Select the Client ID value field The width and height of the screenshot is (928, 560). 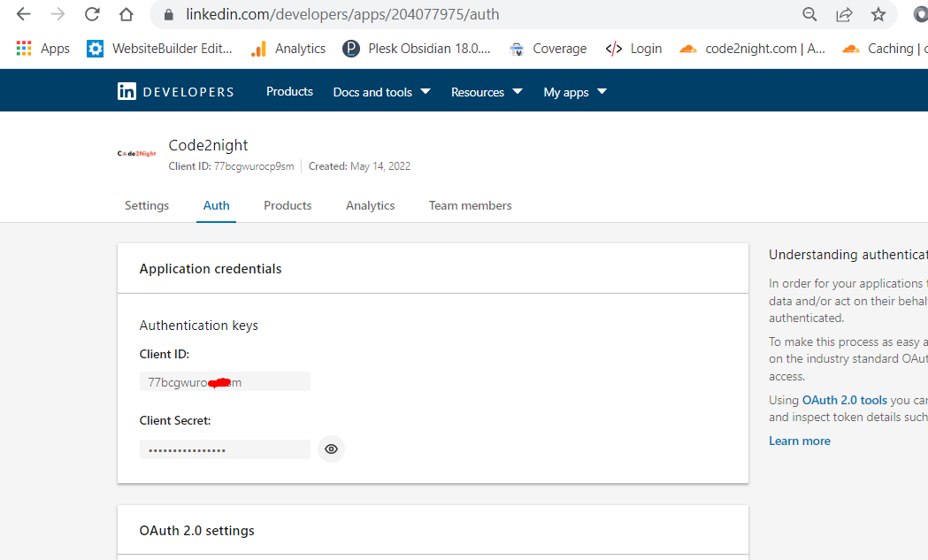pos(225,382)
